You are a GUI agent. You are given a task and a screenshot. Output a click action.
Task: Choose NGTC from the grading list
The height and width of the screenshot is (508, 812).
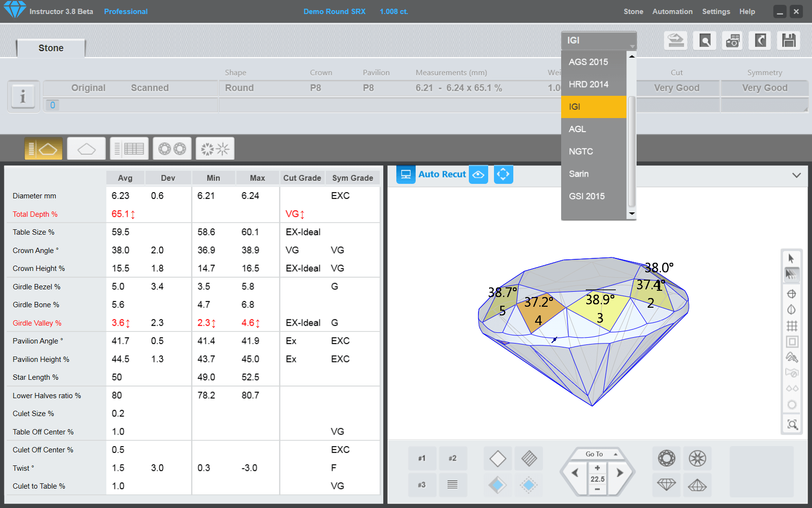tap(594, 151)
